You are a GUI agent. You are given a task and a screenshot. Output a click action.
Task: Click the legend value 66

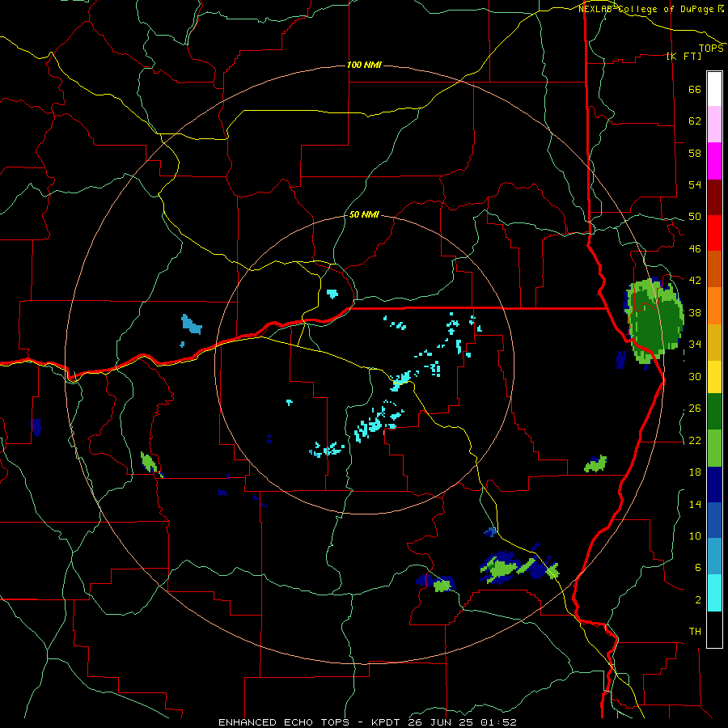(695, 89)
